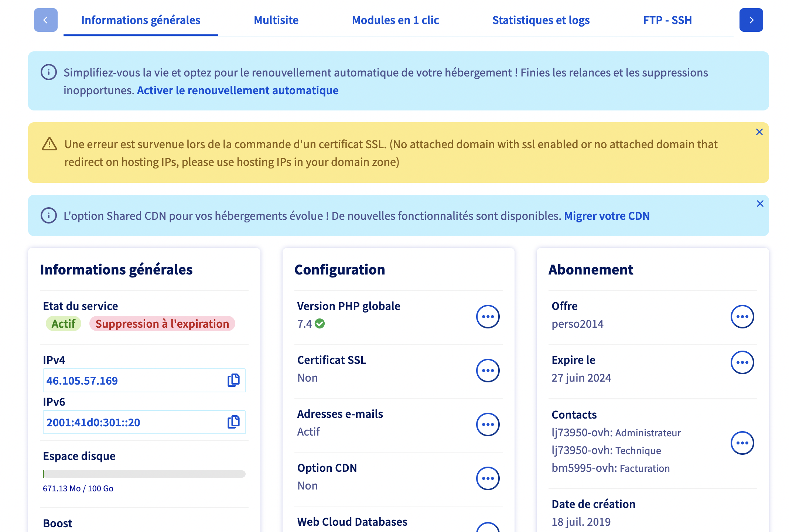Image resolution: width=789 pixels, height=532 pixels.
Task: Open Certificat SSL actions menu
Action: tap(488, 371)
